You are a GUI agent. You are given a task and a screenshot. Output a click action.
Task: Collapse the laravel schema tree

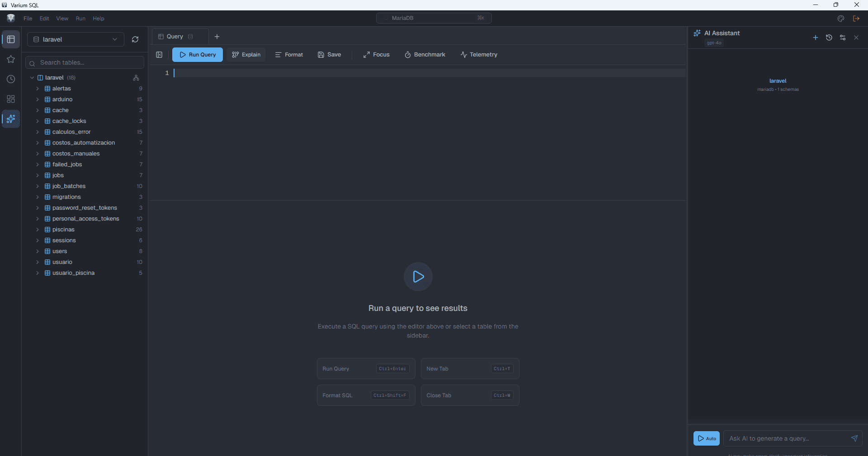tap(32, 77)
